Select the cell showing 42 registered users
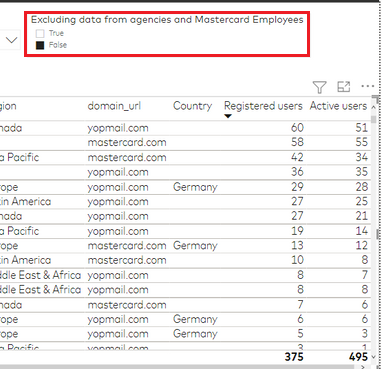Screen dimensions: 382x371 [x=297, y=157]
